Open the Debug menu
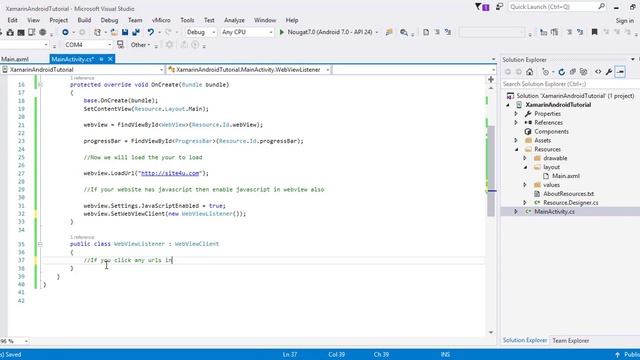The image size is (640, 360). click(x=109, y=20)
